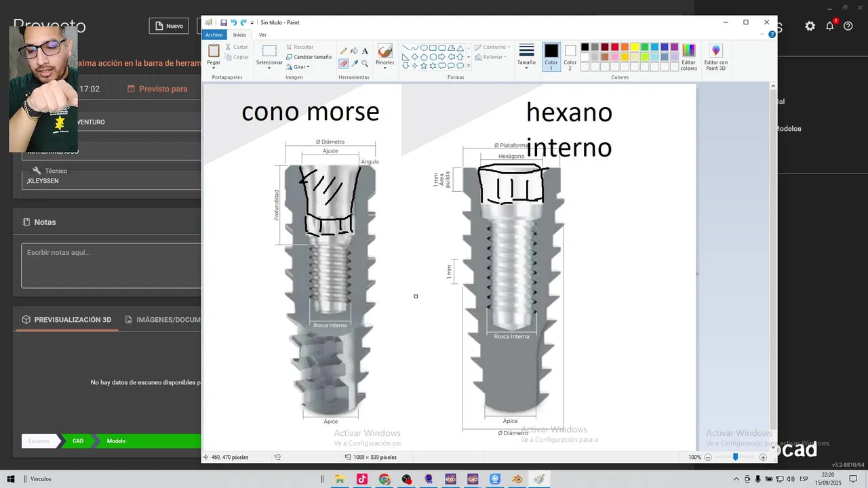Open Editar colores dialog
This screenshot has width=868, height=488.
(x=688, y=57)
